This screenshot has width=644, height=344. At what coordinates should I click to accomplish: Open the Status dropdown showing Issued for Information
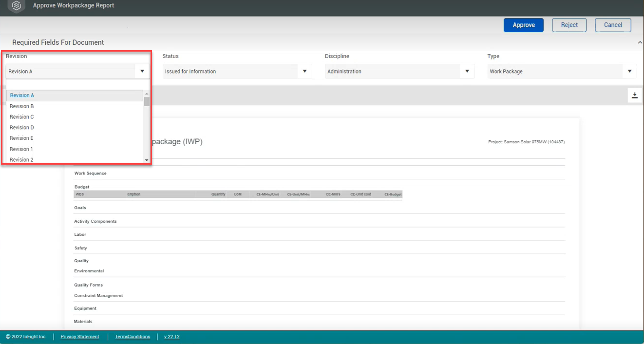pyautogui.click(x=237, y=71)
